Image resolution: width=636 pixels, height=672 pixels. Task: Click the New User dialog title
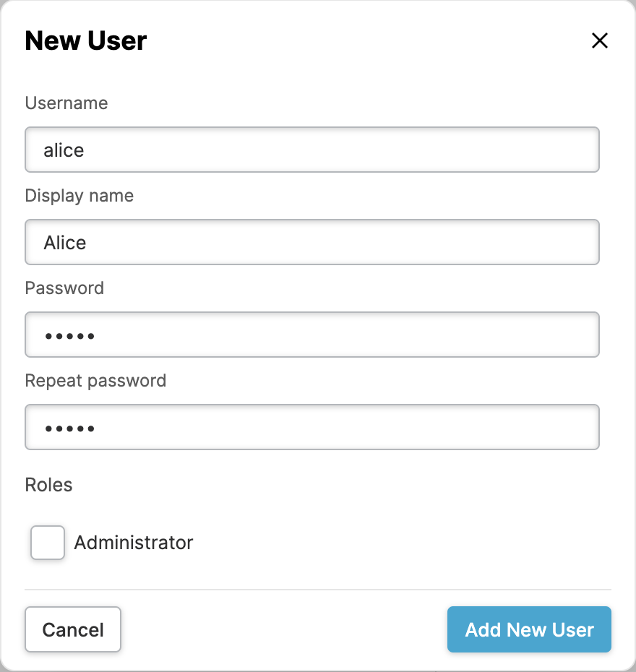point(86,40)
